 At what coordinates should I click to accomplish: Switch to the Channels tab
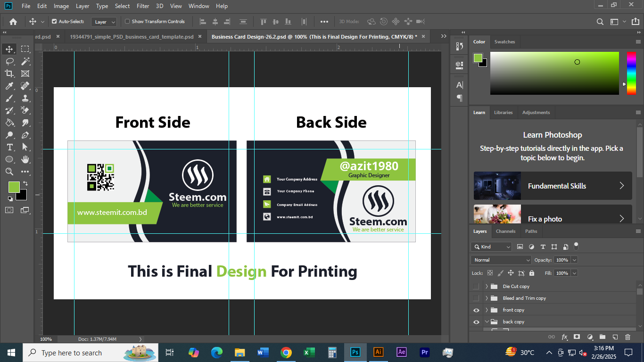(x=505, y=231)
